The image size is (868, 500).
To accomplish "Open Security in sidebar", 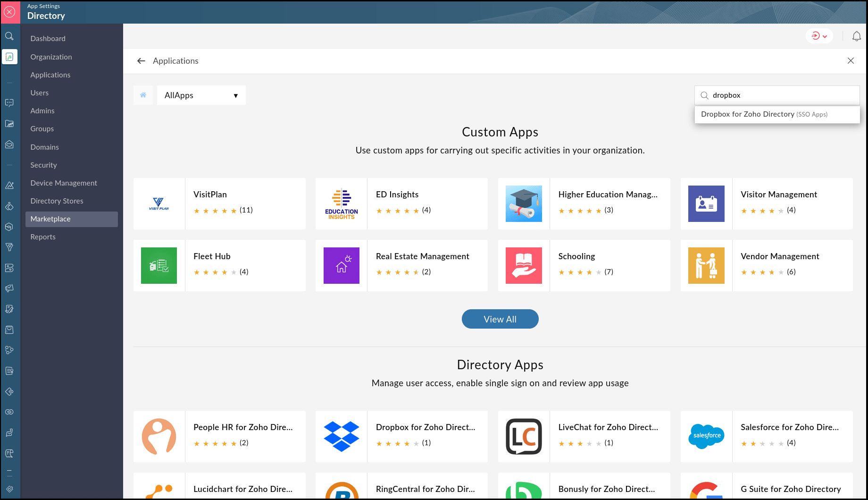I will tap(43, 165).
